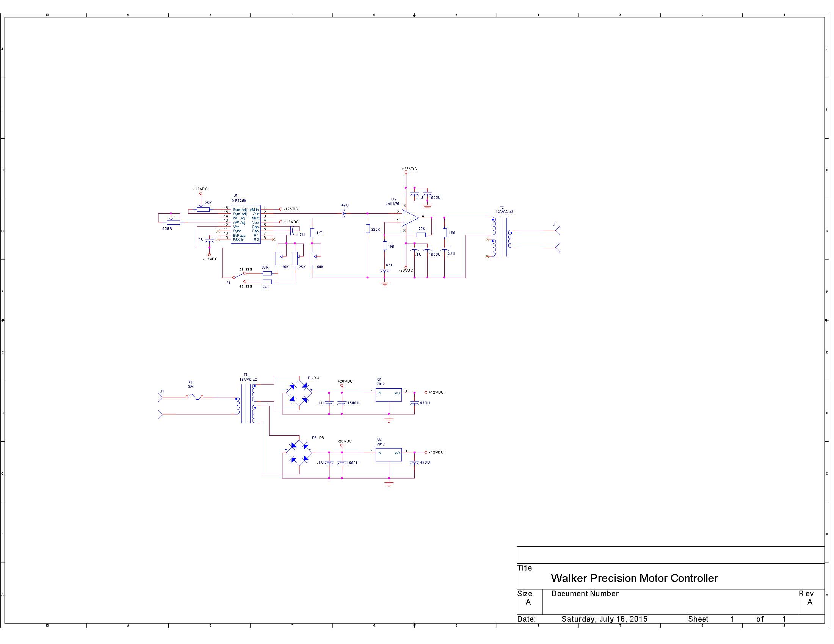
Task: Click the "AM In" pin label
Action: pos(254,210)
